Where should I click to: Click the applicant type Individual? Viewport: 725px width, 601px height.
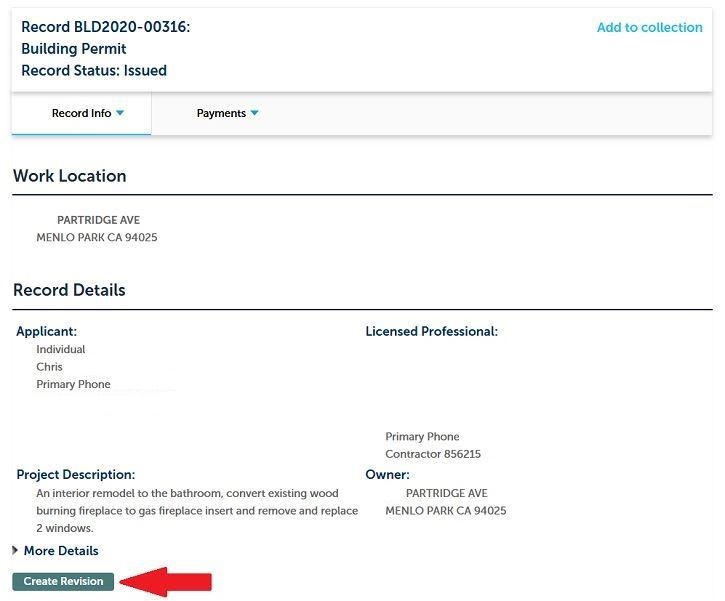61,350
